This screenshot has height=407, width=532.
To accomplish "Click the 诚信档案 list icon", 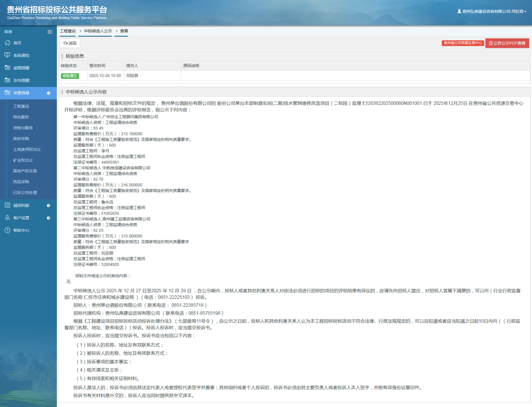I will [x=7, y=205].
